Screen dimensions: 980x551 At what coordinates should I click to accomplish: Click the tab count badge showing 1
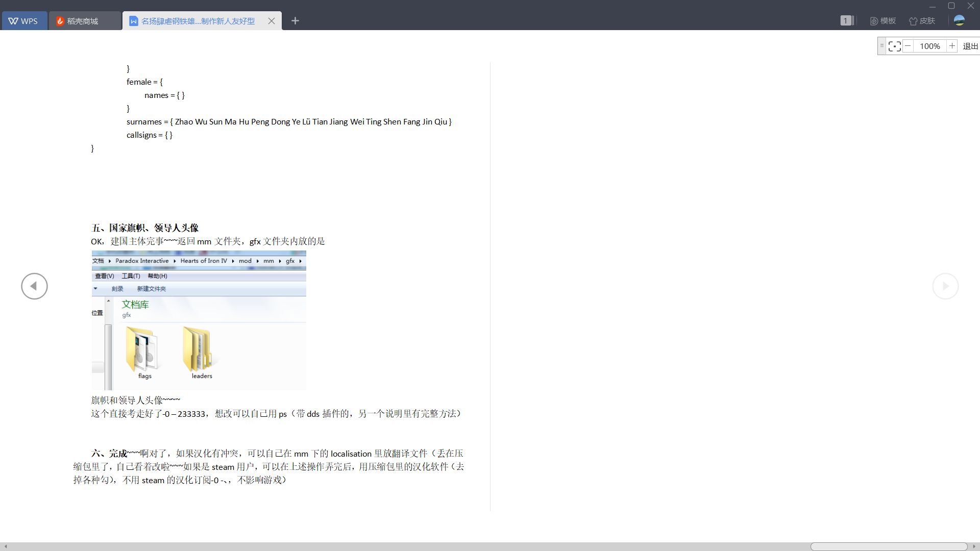(x=846, y=20)
